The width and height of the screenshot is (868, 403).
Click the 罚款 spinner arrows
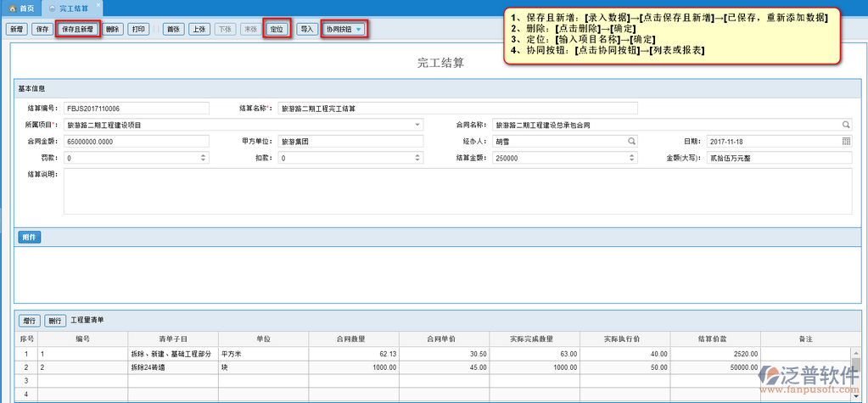click(x=203, y=158)
